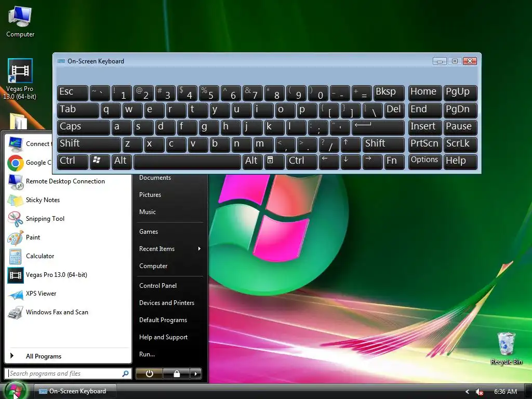
Task: Click the search magnifier icon
Action: click(x=125, y=374)
